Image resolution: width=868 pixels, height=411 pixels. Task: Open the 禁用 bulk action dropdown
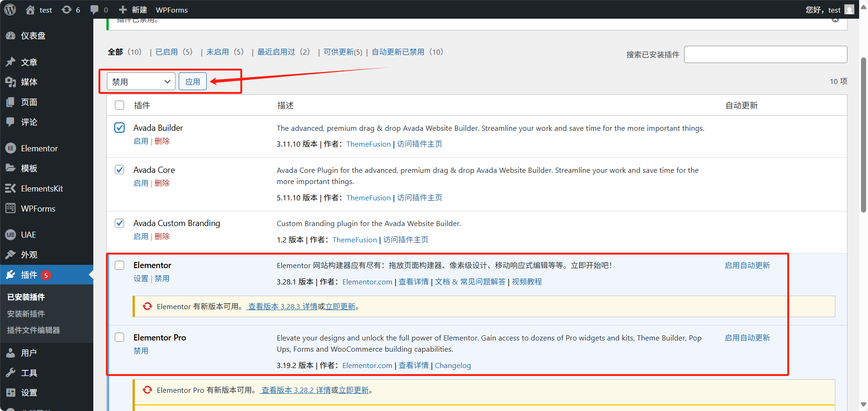(x=141, y=82)
